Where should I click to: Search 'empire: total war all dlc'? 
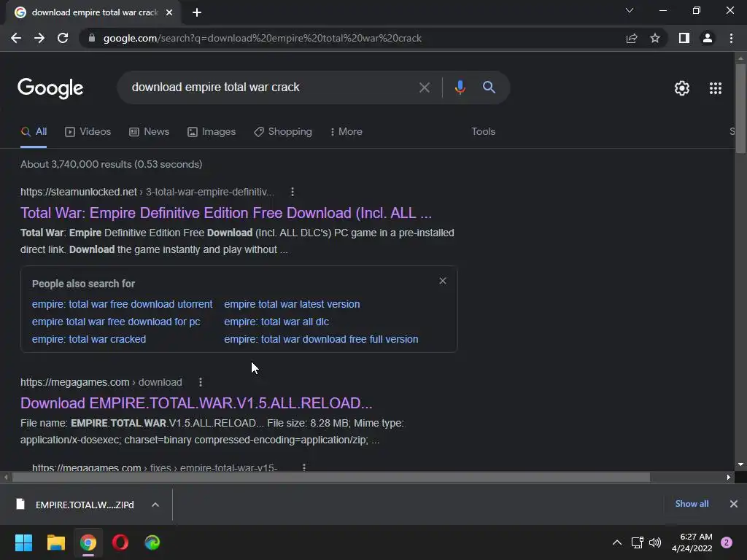276,322
